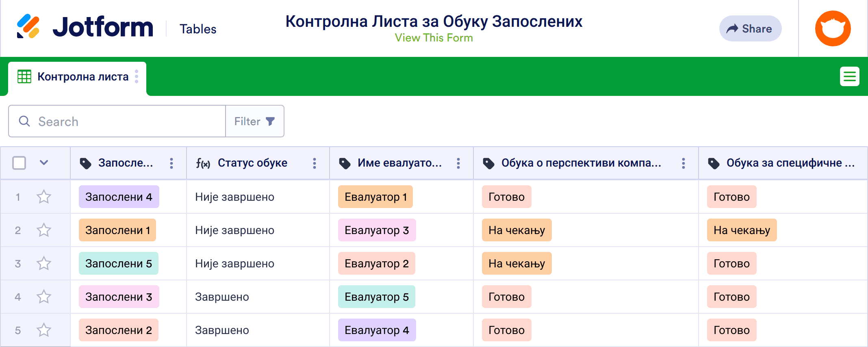Click Готово under Обука о перспективи, row 1
Image resolution: width=868 pixels, height=347 pixels.
click(507, 197)
